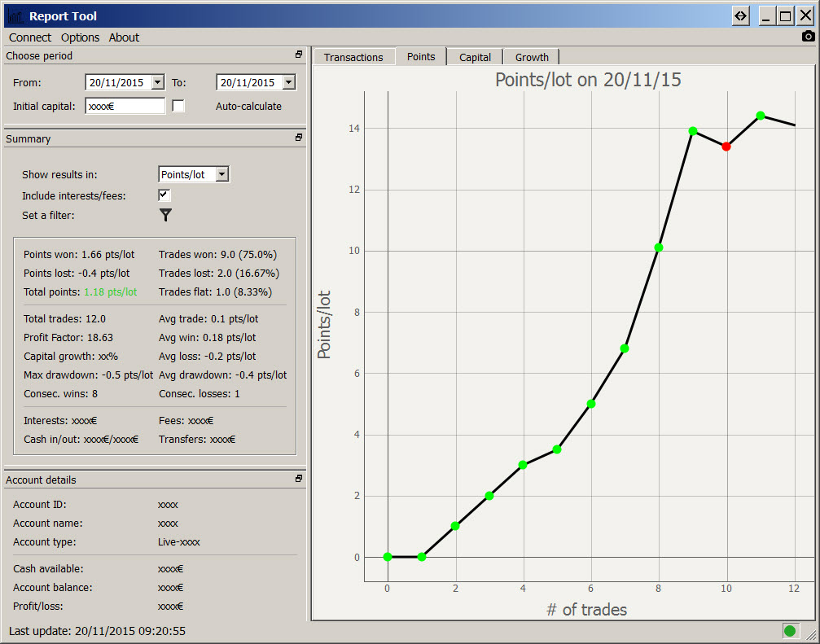Open the From date dropdown
Image resolution: width=820 pixels, height=644 pixels.
[157, 82]
